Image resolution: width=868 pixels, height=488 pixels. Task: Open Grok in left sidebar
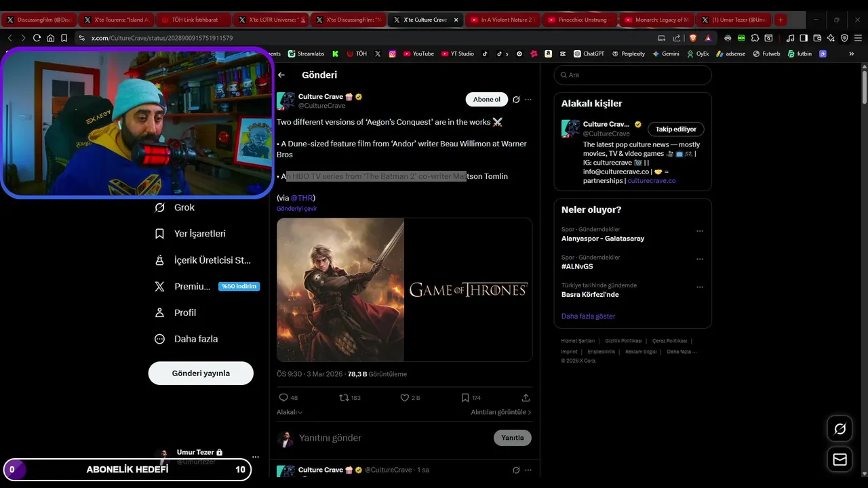point(175,207)
